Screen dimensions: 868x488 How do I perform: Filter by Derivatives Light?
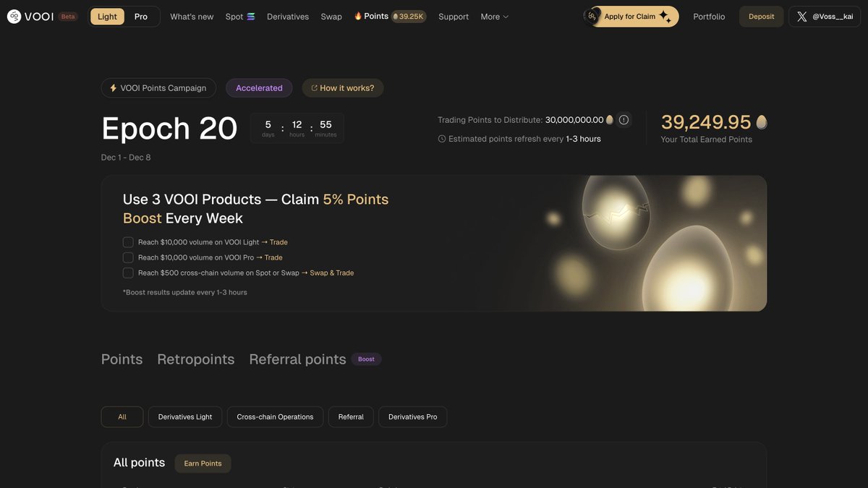tap(185, 417)
